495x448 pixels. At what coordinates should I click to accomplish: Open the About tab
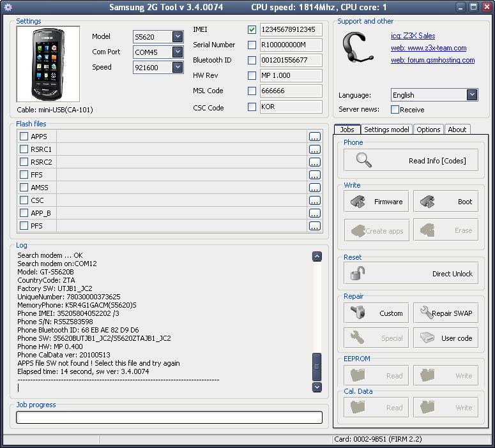coord(457,130)
